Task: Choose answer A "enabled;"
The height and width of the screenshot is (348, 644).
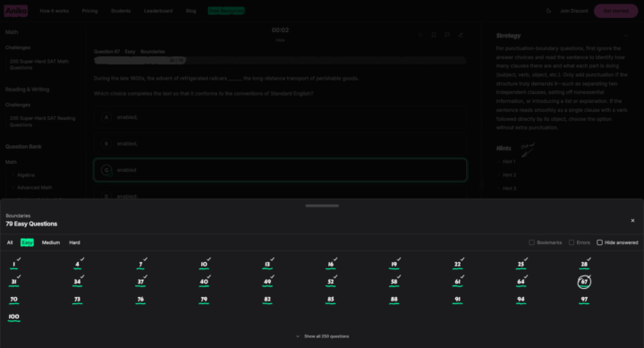Action: pos(280,117)
